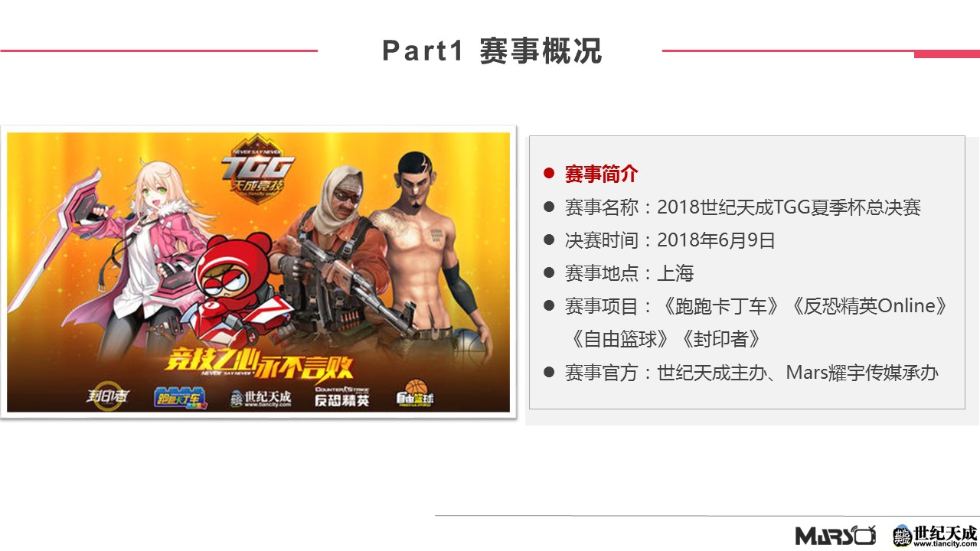Click the 赛事地点：上海 line
The height and width of the screenshot is (551, 980).
[629, 273]
